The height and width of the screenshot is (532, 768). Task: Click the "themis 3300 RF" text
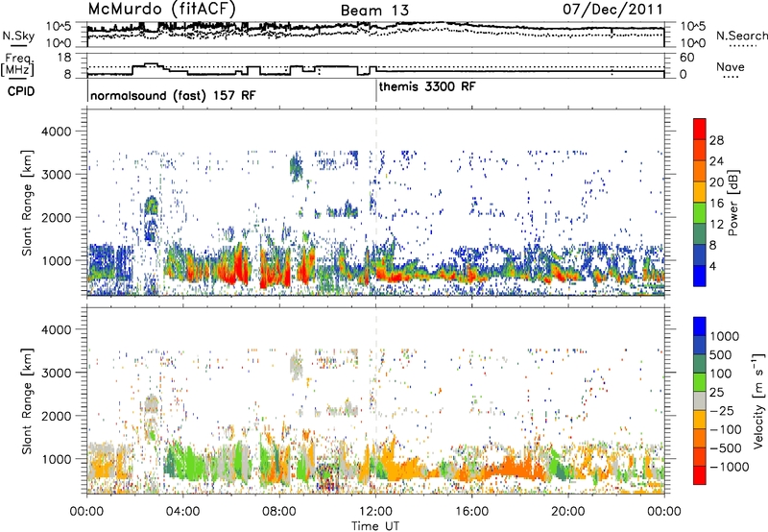click(x=427, y=86)
